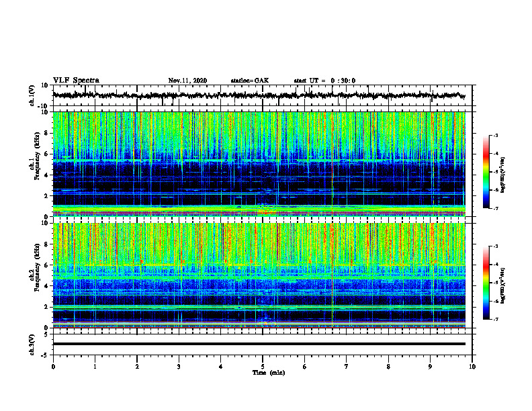The image size is (532, 411).
Task: Click the "ch.1(V)" waveform axis label
Action: 32,95
